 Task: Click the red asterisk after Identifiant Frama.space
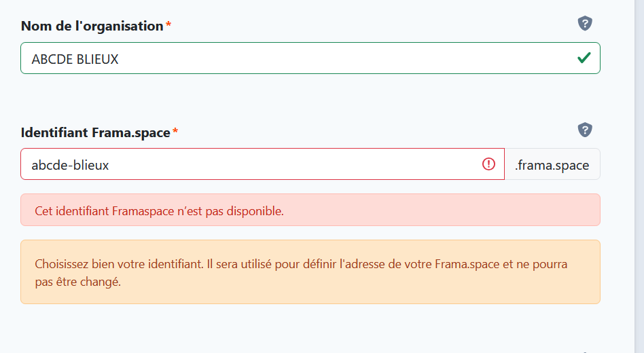tap(175, 132)
